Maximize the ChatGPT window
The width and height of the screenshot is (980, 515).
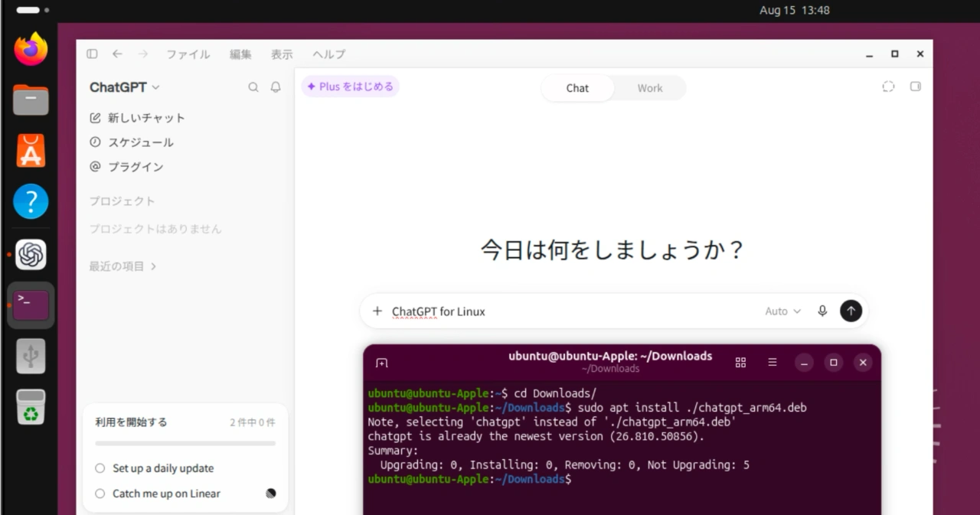(894, 54)
